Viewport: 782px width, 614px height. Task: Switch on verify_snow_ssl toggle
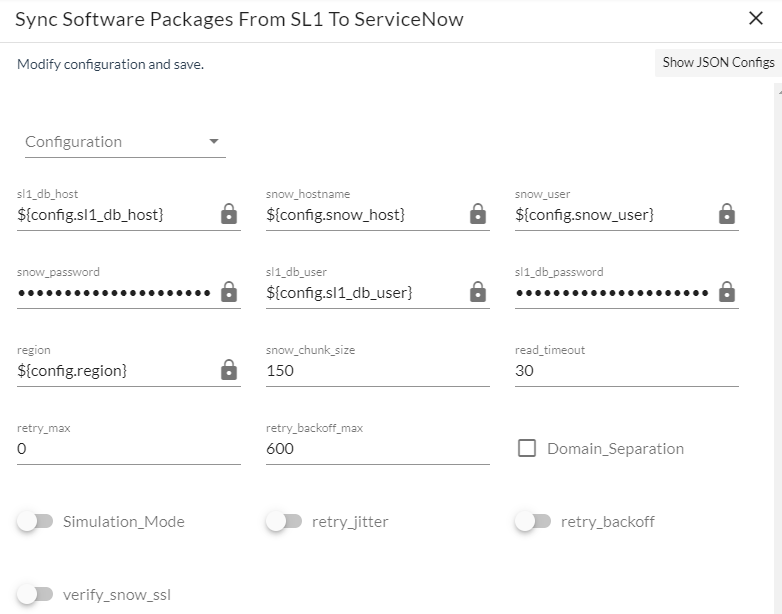[34, 594]
